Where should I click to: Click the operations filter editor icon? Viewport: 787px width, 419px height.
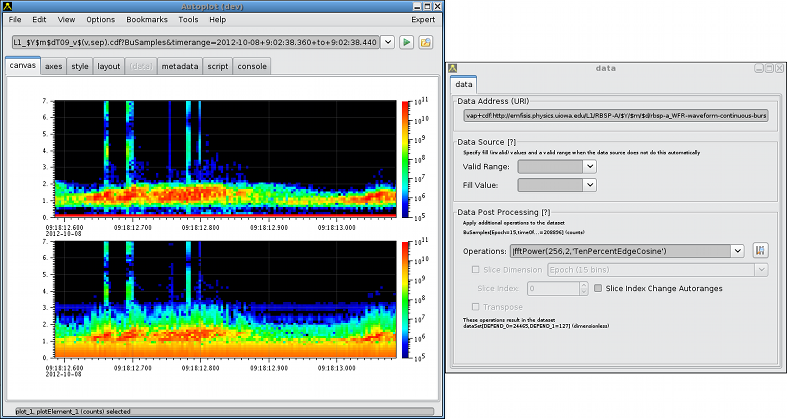click(x=759, y=250)
